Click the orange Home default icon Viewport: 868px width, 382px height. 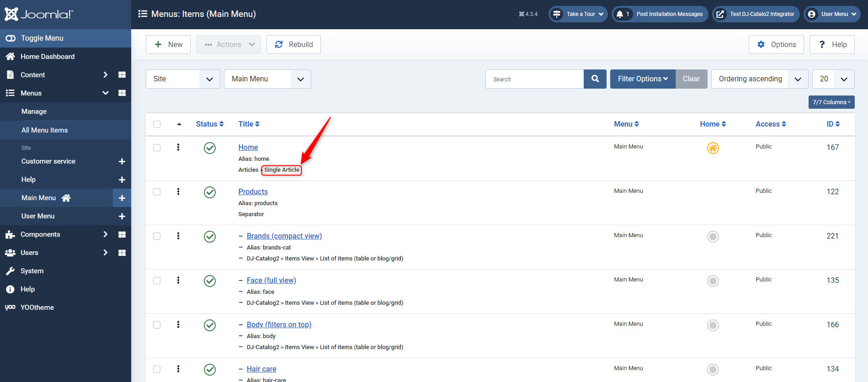(x=713, y=148)
